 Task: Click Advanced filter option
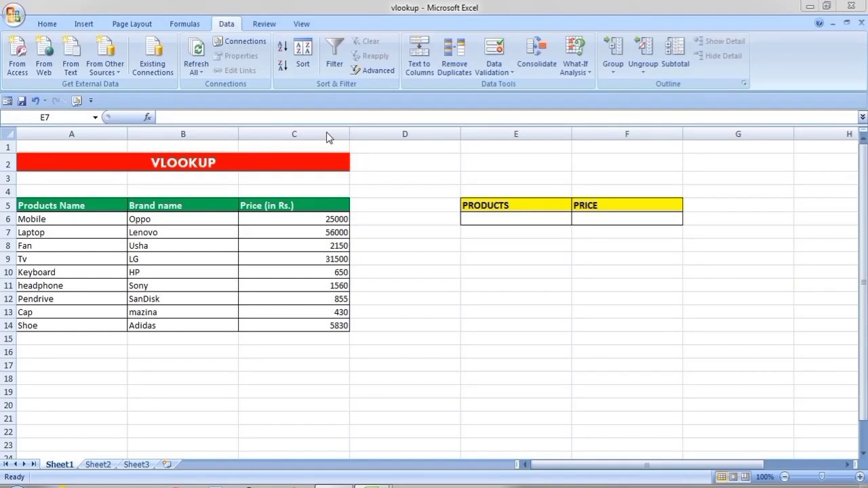coord(372,70)
